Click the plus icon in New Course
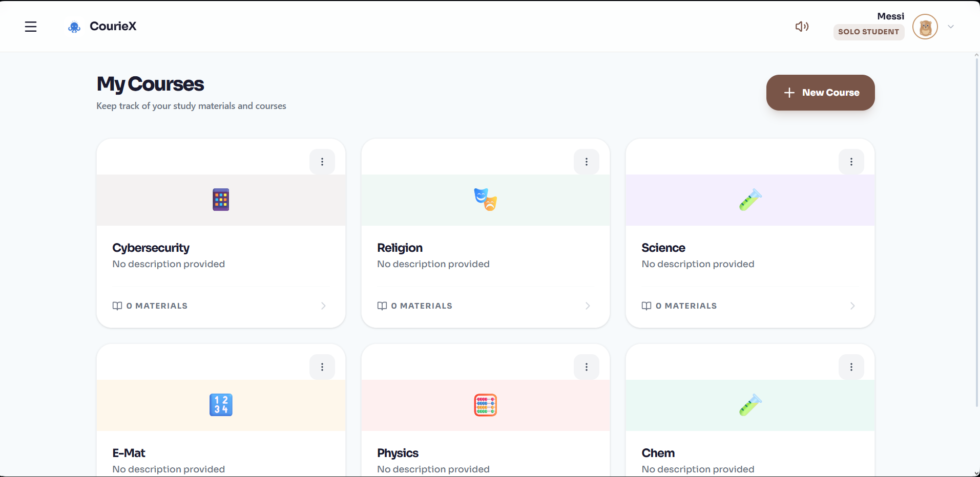 (789, 93)
